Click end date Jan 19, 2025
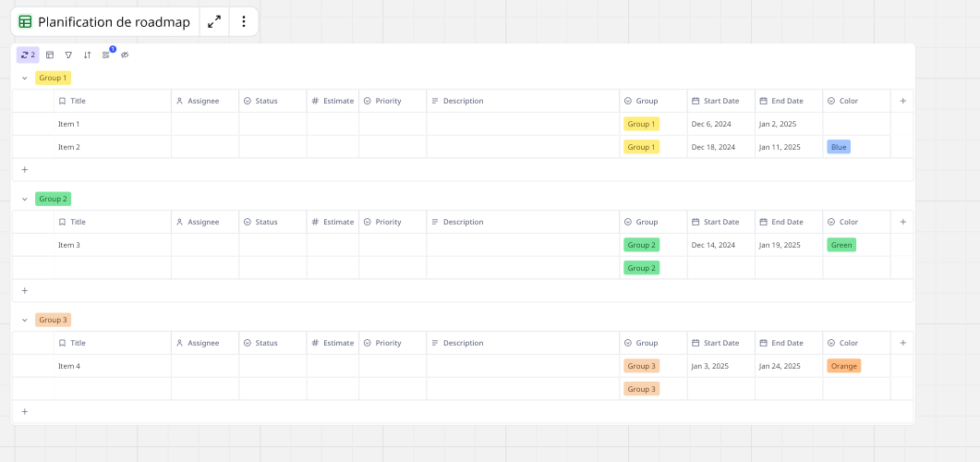The height and width of the screenshot is (462, 980). coord(780,245)
